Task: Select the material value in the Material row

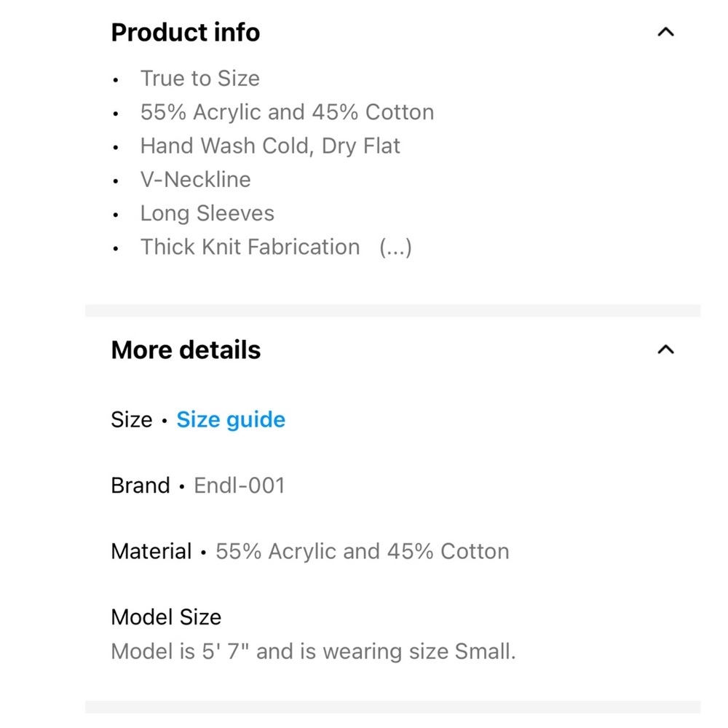Action: pyautogui.click(x=362, y=551)
